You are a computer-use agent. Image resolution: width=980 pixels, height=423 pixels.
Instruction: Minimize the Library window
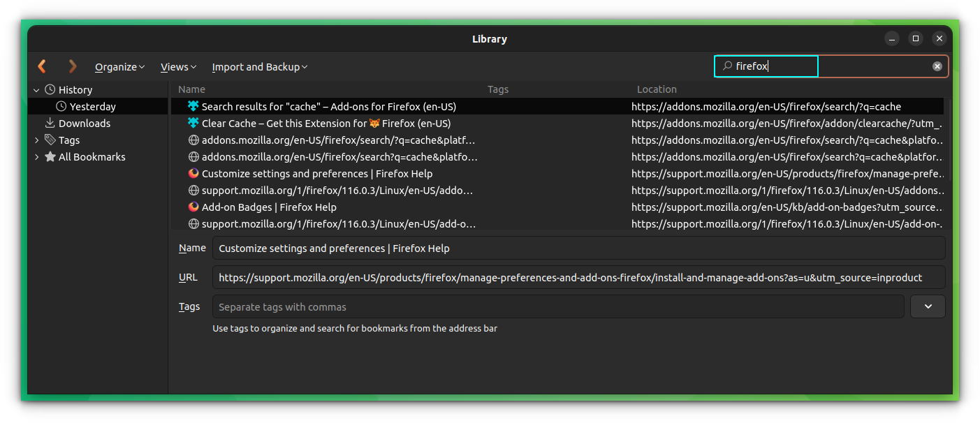(891, 38)
